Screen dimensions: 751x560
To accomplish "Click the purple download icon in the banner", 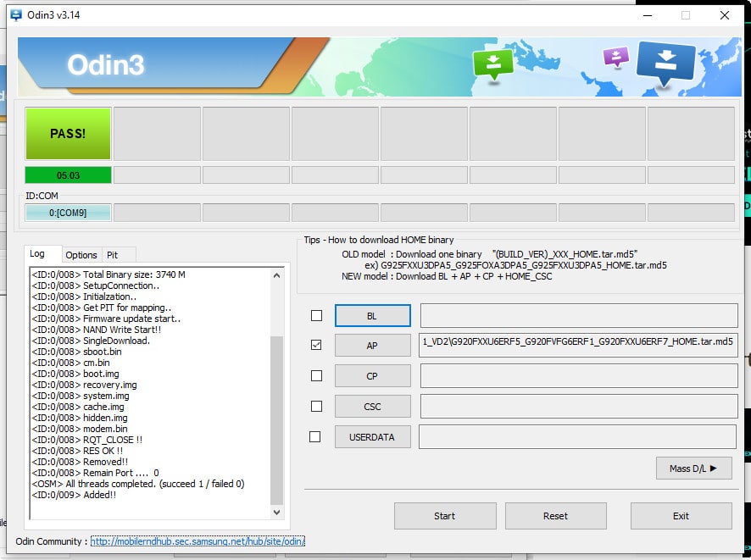I will [616, 57].
